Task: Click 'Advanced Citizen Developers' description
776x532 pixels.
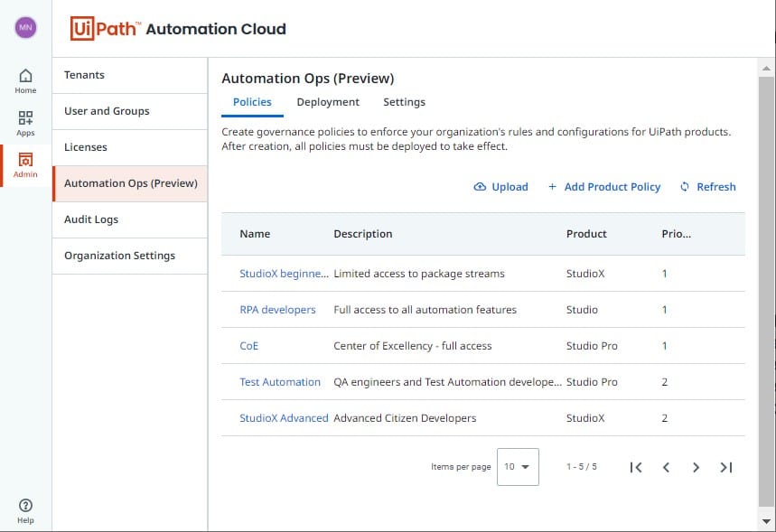Action: coord(405,418)
